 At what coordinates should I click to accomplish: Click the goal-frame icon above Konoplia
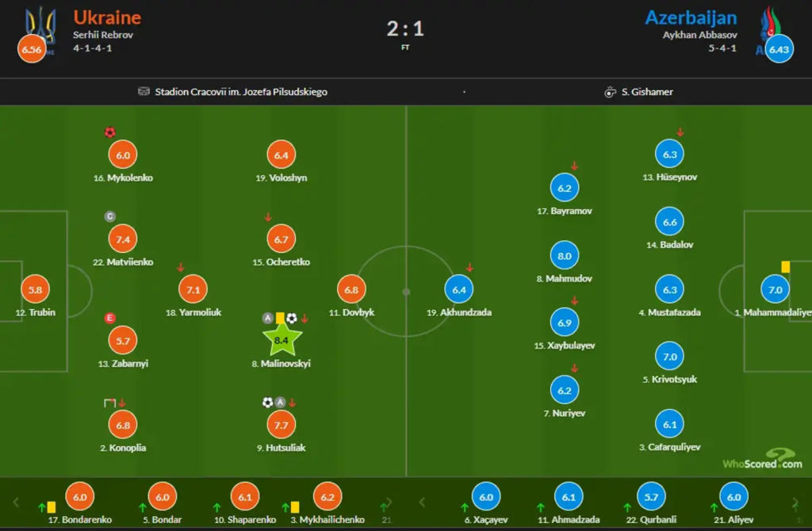click(x=109, y=403)
